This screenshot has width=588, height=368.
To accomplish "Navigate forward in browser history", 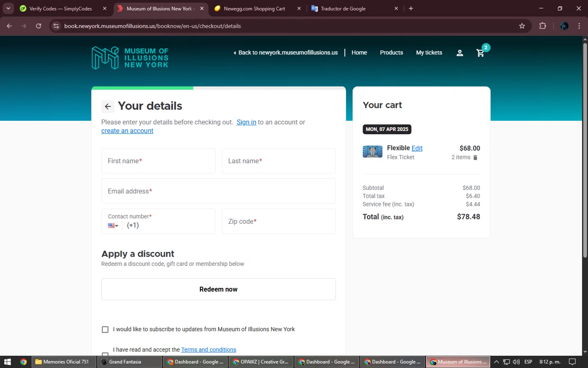I will pyautogui.click(x=24, y=26).
